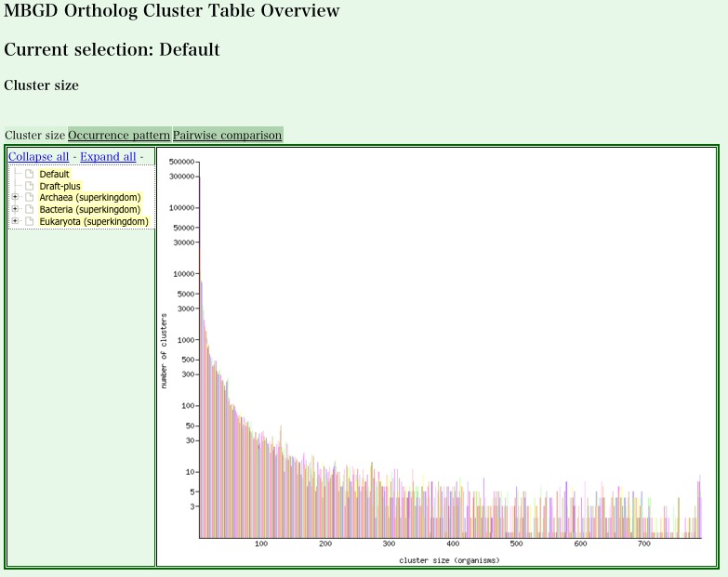Click the Expand all link

point(108,157)
